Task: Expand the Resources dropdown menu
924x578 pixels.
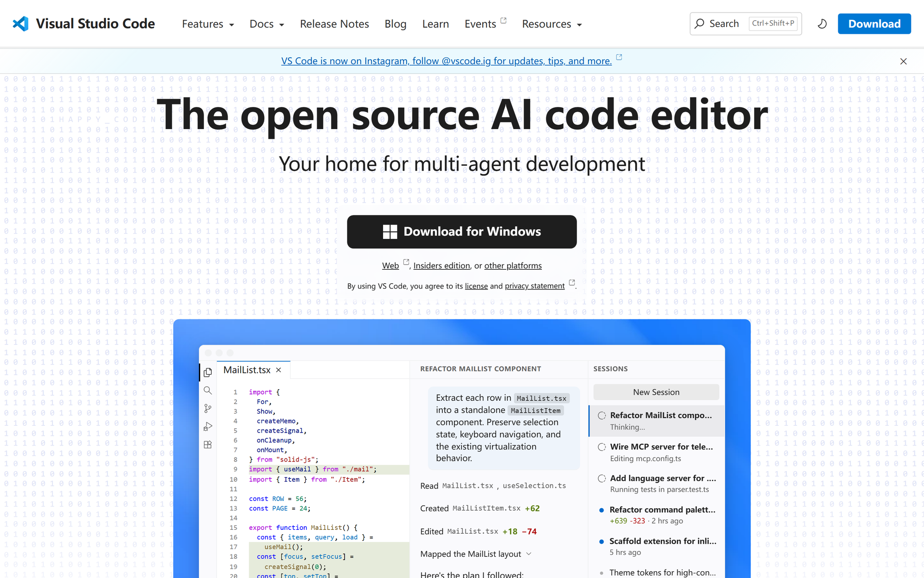Action: point(552,24)
